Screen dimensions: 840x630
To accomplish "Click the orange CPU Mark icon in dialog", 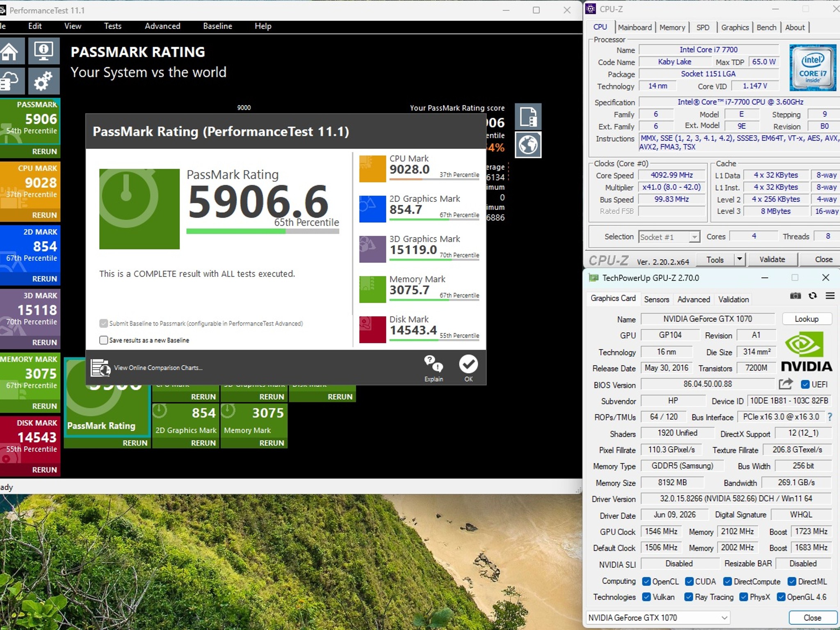I will pos(372,169).
